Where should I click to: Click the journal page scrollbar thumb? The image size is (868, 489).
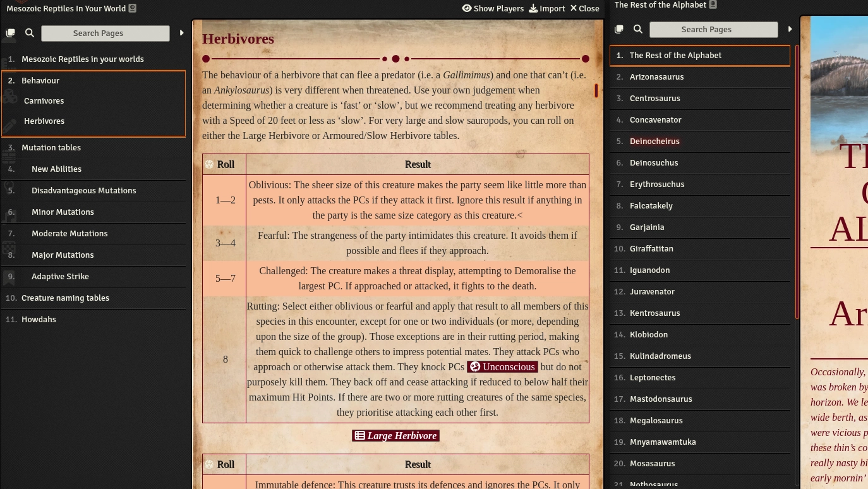click(x=596, y=90)
